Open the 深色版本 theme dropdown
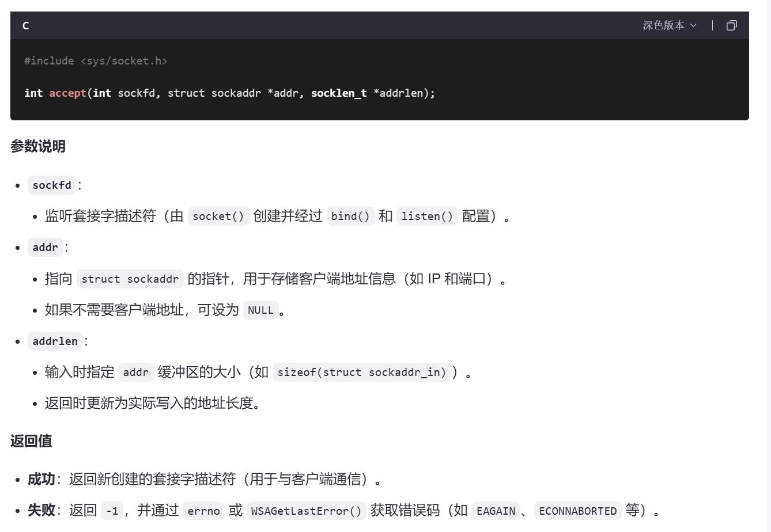771x532 pixels. (x=670, y=25)
